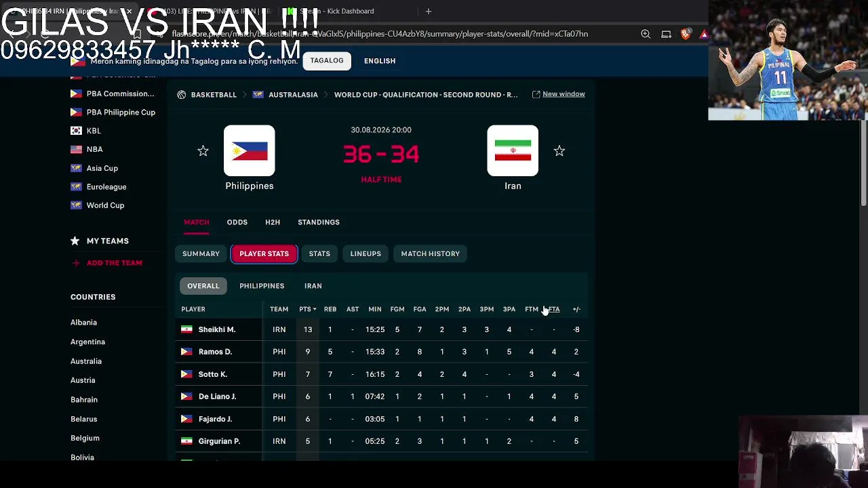Click the browser zoom magnifier icon
This screenshot has height=488, width=868.
pyautogui.click(x=646, y=34)
